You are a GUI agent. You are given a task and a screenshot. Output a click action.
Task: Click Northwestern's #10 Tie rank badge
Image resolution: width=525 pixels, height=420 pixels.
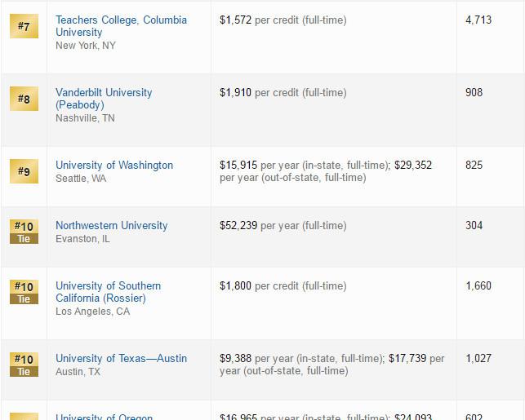pos(24,232)
